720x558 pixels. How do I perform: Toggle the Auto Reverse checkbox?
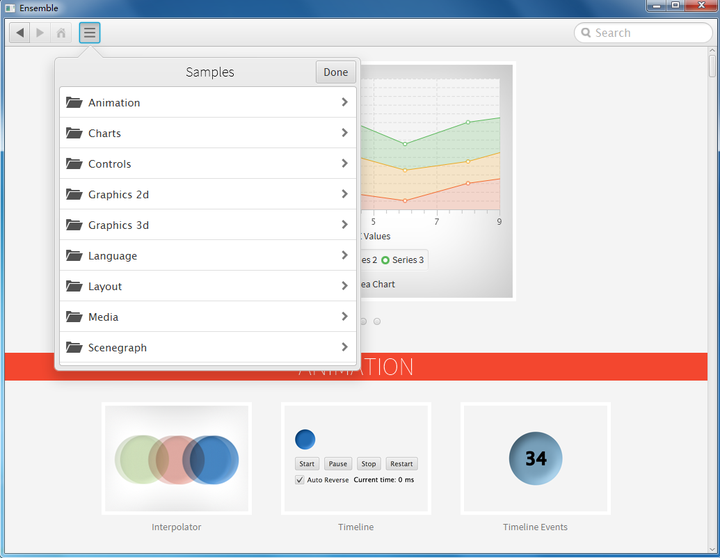299,480
